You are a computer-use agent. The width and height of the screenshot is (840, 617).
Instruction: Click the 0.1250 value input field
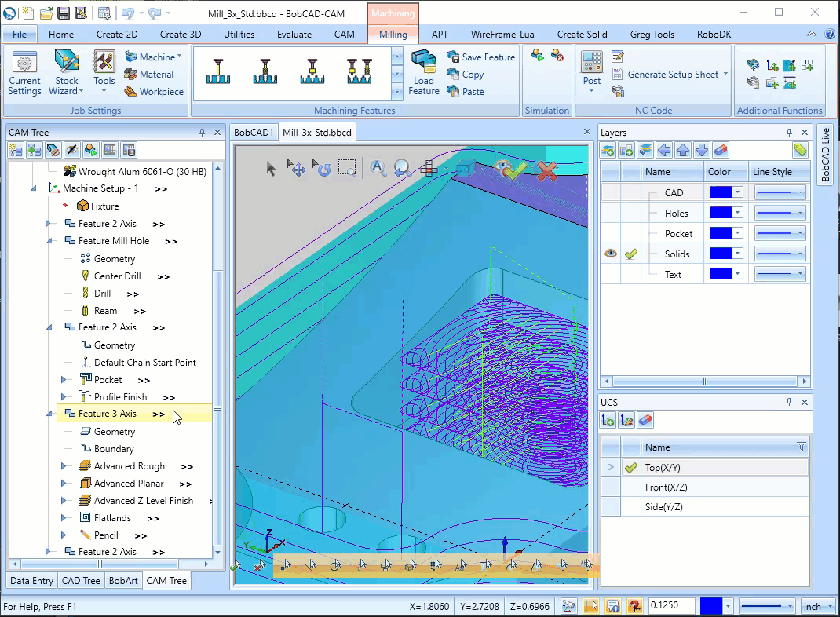[x=672, y=605]
